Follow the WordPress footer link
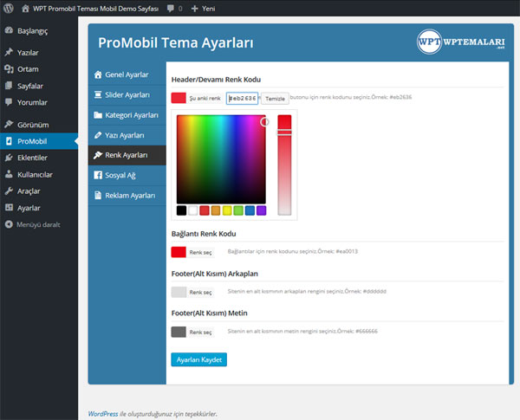This screenshot has height=420, width=520. (x=103, y=414)
